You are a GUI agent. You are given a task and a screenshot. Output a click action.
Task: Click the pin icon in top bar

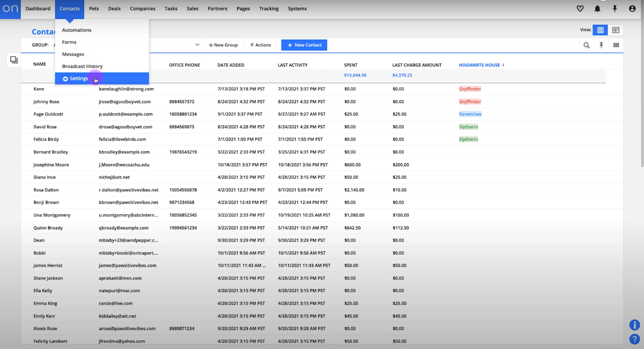[x=615, y=9]
